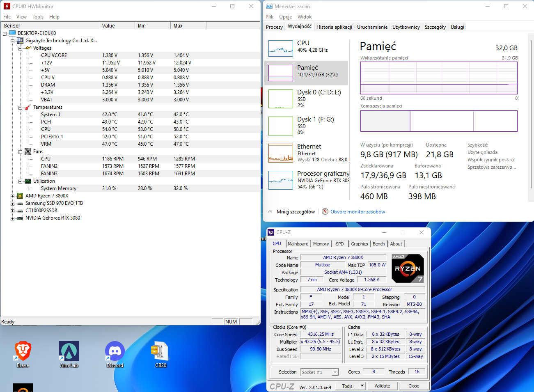Expand the Samsung SSD 970 EVO 1TB node

12,203
